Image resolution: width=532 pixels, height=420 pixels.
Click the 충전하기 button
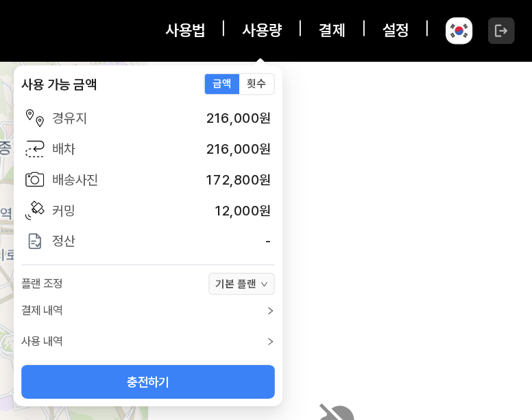[x=148, y=382]
